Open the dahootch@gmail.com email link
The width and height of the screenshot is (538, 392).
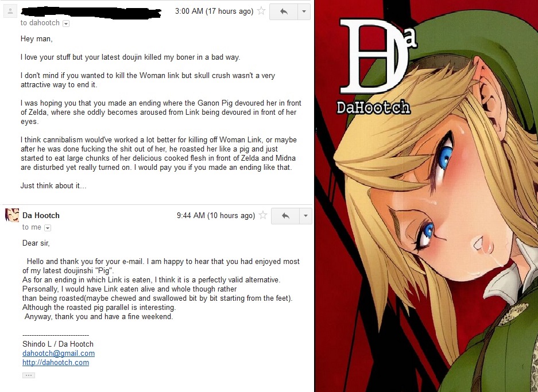click(59, 353)
